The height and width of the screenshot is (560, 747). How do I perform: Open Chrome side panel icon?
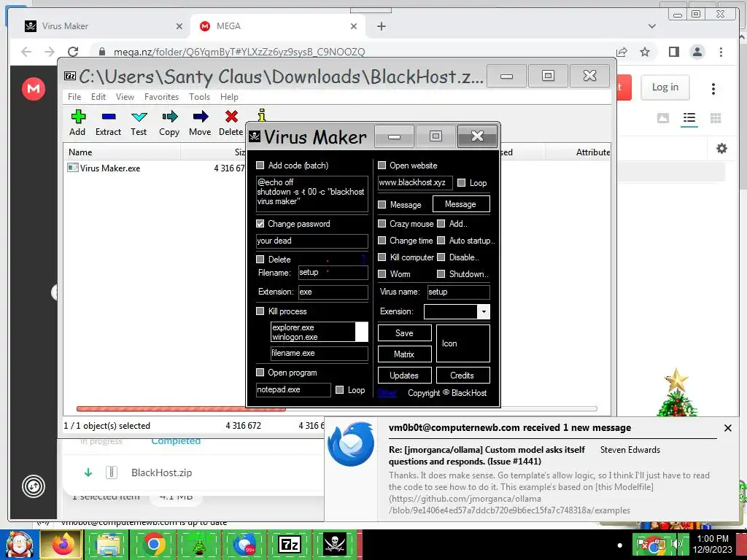point(673,52)
